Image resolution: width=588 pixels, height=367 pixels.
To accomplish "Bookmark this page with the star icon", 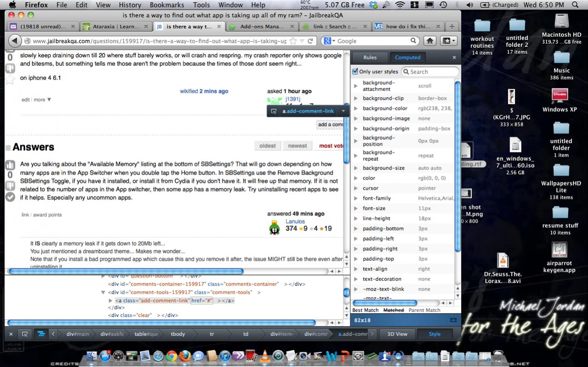I will [294, 41].
